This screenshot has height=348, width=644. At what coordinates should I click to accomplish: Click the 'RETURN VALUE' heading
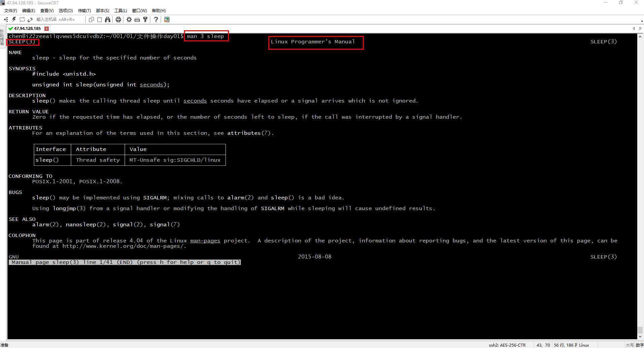pos(29,112)
